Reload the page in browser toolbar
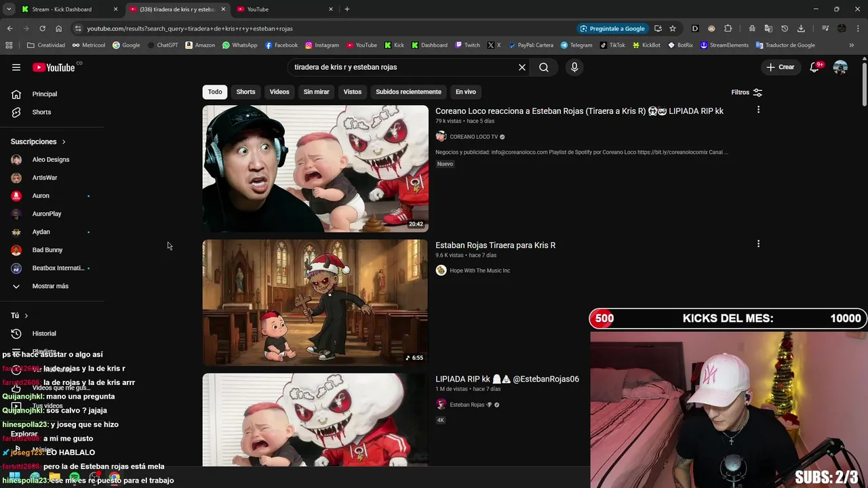The width and height of the screenshot is (868, 488). click(x=42, y=28)
